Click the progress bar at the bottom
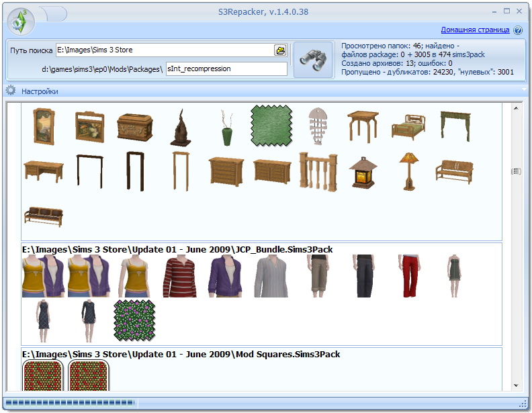This screenshot has height=413, width=532. tap(71, 403)
